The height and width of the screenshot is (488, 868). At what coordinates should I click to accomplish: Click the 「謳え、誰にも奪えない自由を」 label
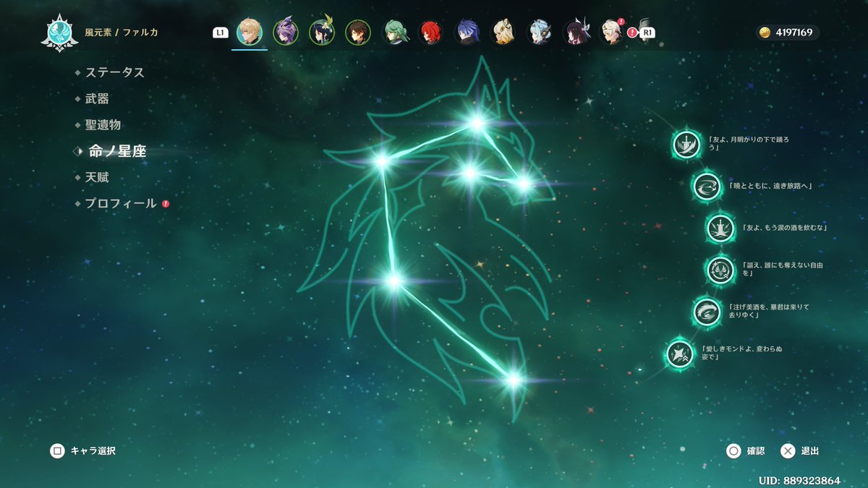pyautogui.click(x=782, y=270)
